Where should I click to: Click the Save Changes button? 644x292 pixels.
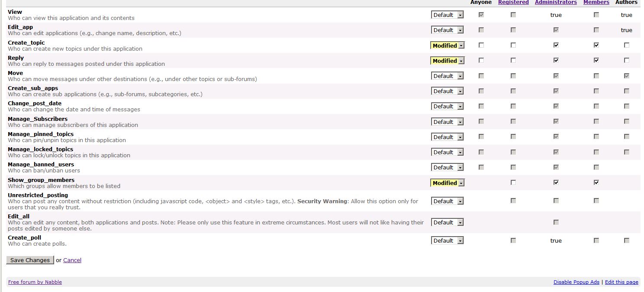[x=30, y=260]
